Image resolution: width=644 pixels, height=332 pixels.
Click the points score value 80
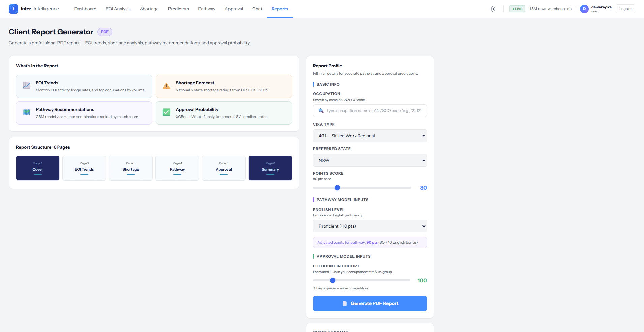(423, 188)
